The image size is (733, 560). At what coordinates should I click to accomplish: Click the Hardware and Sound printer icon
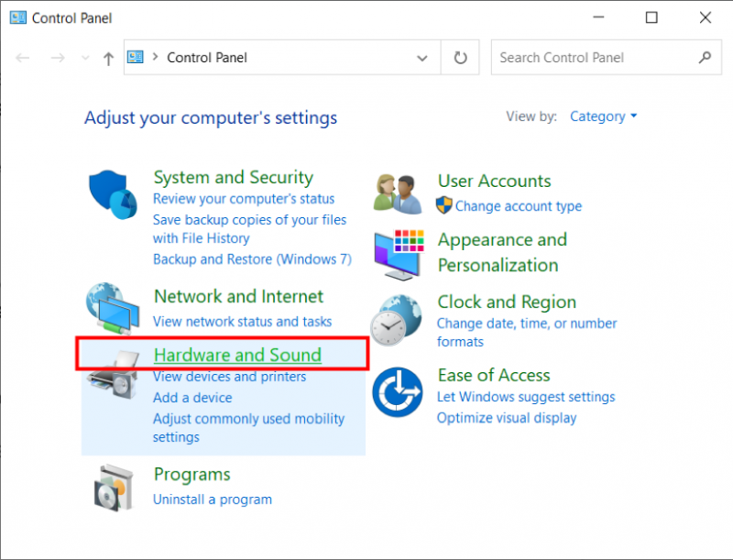coord(112,376)
